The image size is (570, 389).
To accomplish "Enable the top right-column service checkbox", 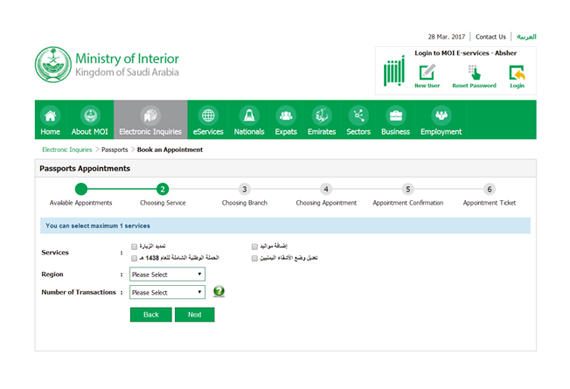I will click(254, 246).
